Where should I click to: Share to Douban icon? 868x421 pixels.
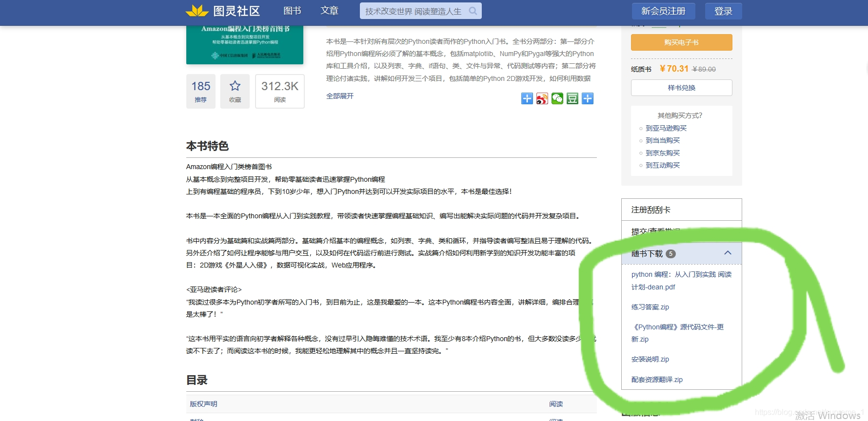coord(572,98)
